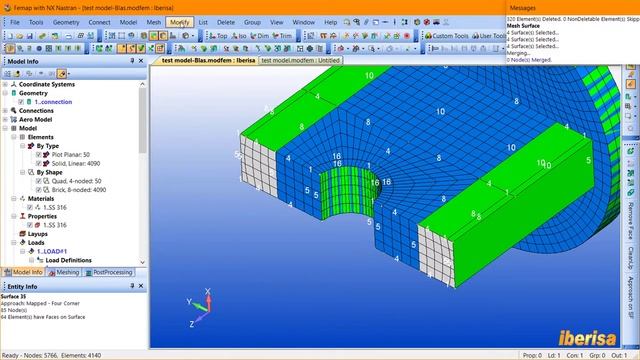This screenshot has height=360, width=640.
Task: Expand the Connections tree node
Action: [5, 111]
